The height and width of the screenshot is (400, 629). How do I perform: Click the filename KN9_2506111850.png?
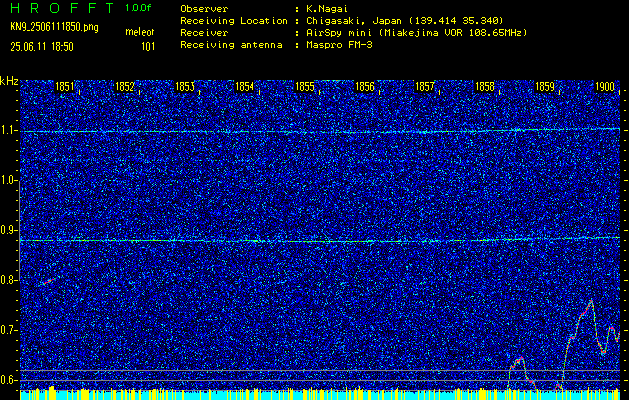(x=54, y=27)
